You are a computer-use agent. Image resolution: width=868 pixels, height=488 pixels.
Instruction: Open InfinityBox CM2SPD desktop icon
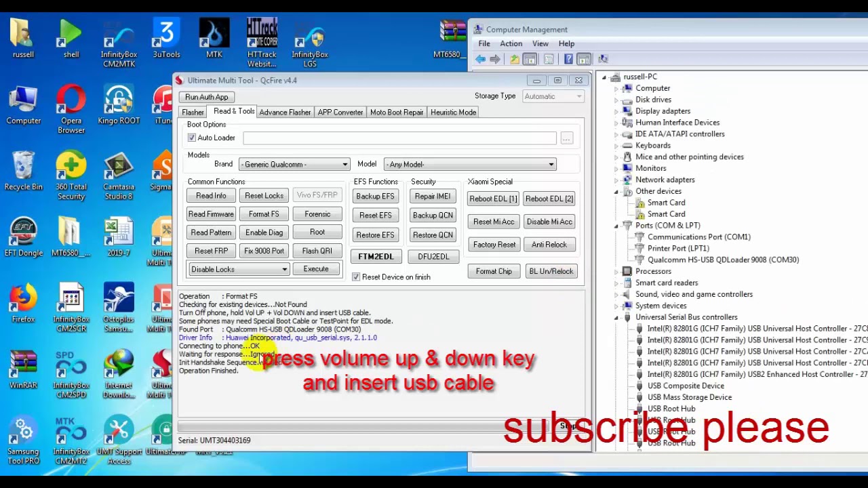coord(71,373)
